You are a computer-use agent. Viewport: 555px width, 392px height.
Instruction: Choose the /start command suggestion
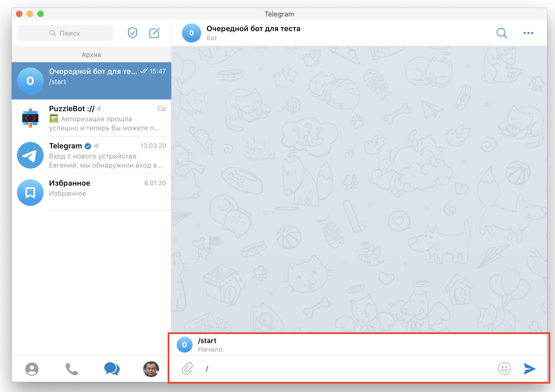pos(359,345)
